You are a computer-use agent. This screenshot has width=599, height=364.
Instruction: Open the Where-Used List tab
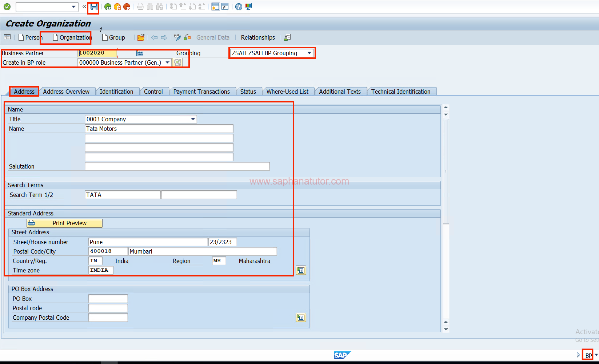point(287,92)
